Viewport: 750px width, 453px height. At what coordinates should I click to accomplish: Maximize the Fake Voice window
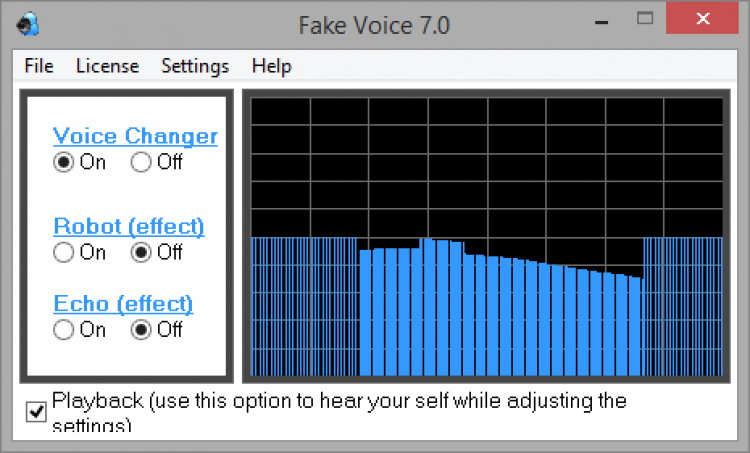[x=645, y=19]
